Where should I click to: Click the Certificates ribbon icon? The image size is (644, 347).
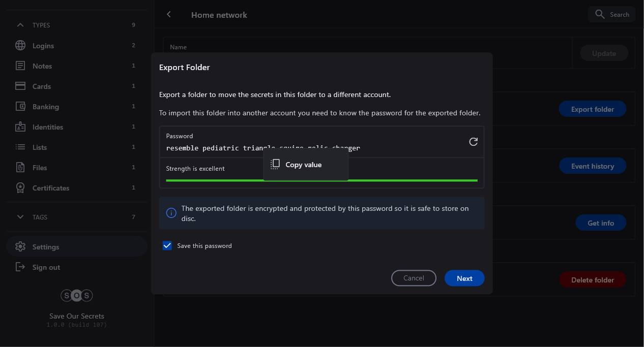click(20, 188)
